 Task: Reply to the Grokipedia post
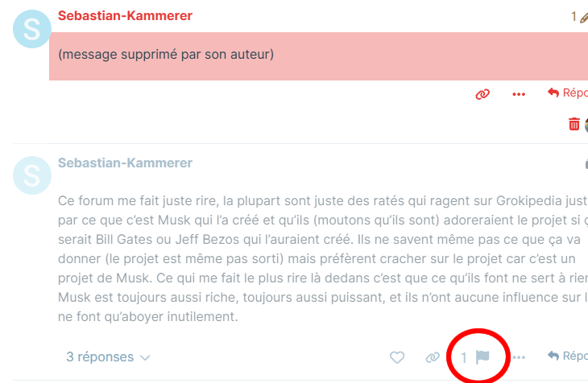coord(569,356)
